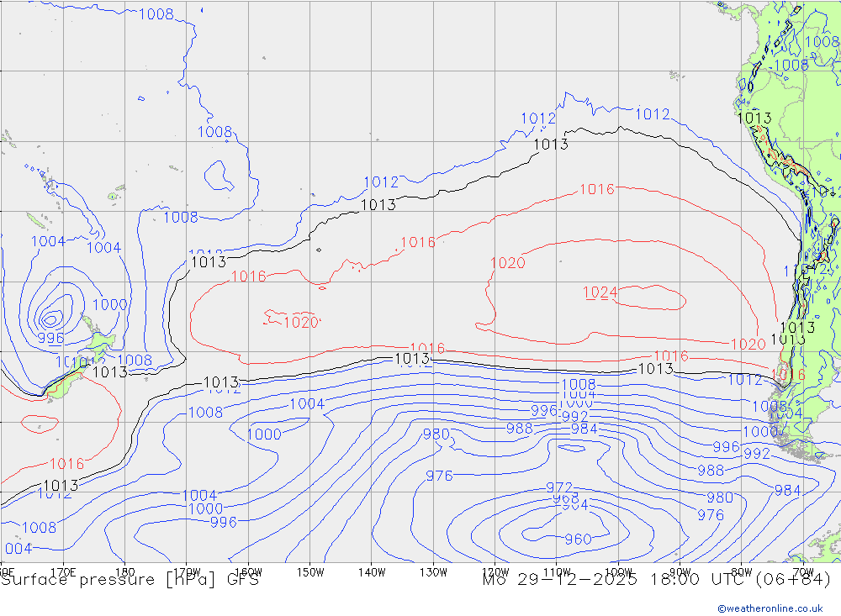Image resolution: width=841 pixels, height=616 pixels.
Task: Select the 140W longitude axis label
Action: (372, 572)
